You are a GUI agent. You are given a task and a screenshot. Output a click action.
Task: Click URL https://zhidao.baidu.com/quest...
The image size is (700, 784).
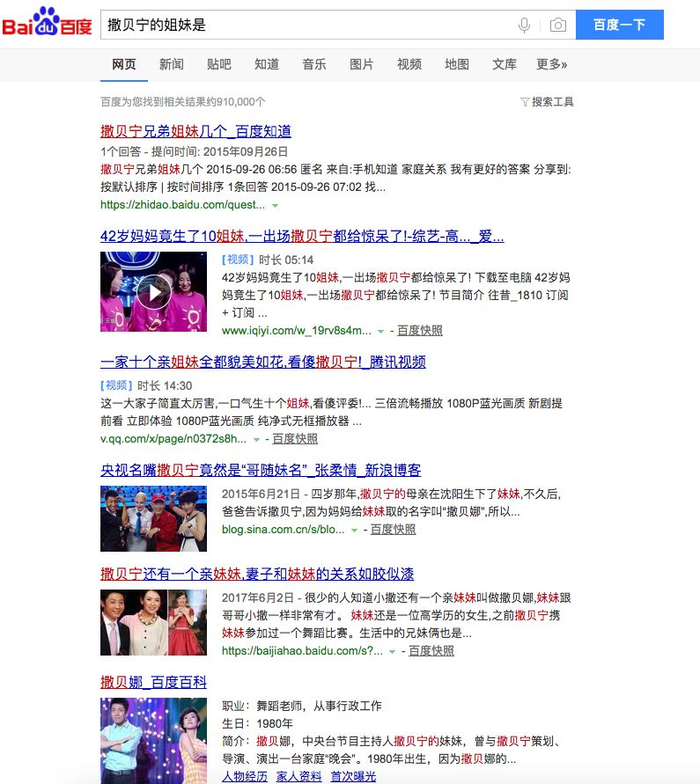click(182, 205)
